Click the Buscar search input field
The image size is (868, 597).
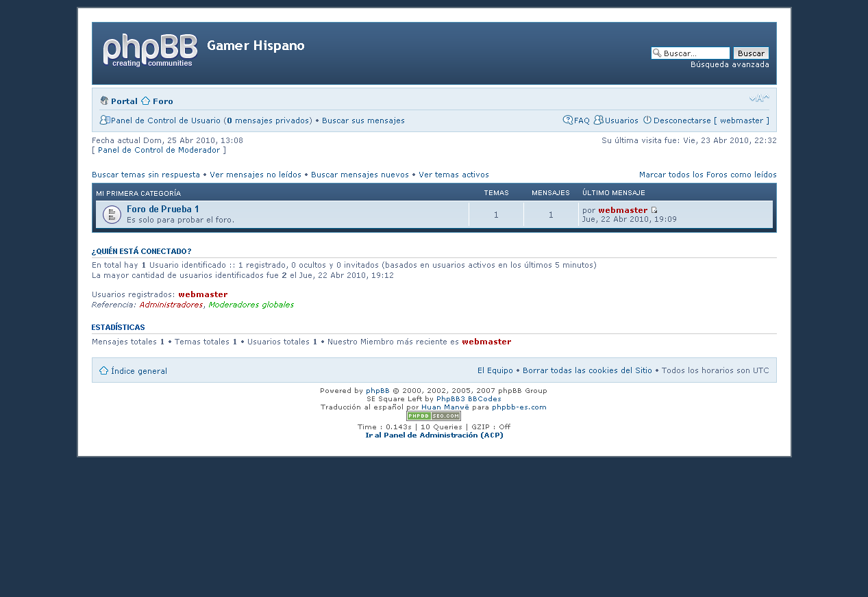pyautogui.click(x=691, y=53)
